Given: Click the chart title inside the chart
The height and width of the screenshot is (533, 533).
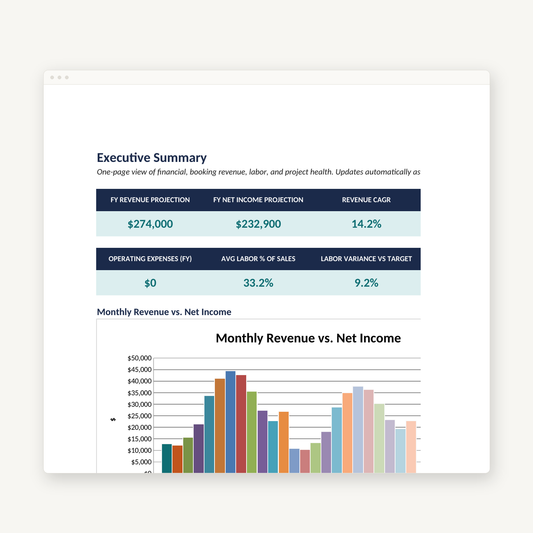Looking at the screenshot, I should [308, 338].
